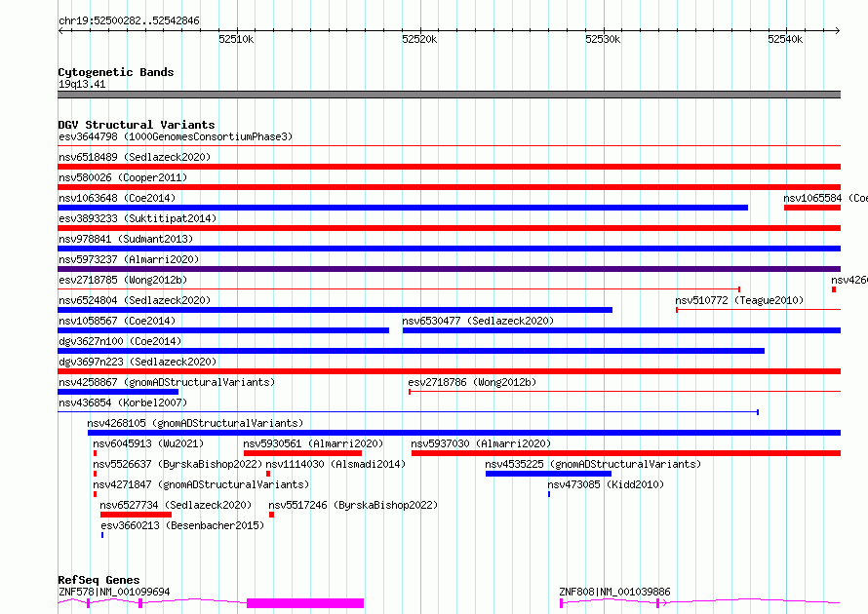Select the nsv6524804 Sedlazeck2020 label
The height and width of the screenshot is (614, 868).
[135, 300]
